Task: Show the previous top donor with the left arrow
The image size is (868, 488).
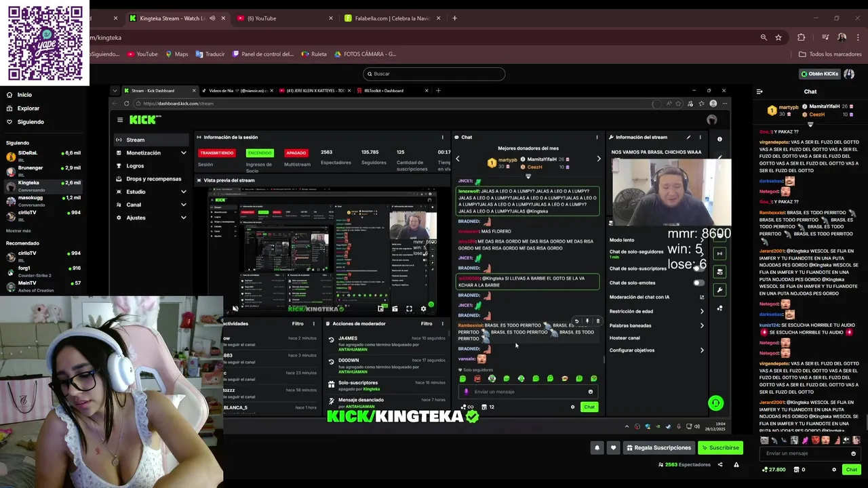Action: [x=457, y=159]
